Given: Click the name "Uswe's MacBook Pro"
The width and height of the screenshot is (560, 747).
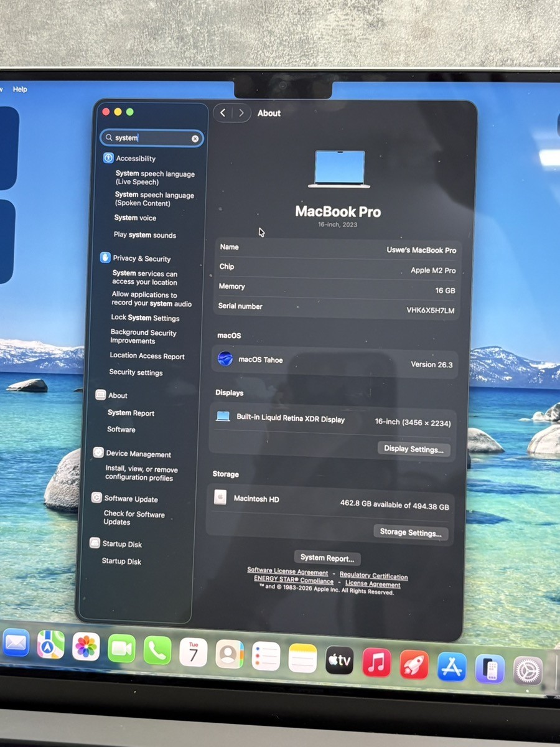Looking at the screenshot, I should [x=421, y=250].
